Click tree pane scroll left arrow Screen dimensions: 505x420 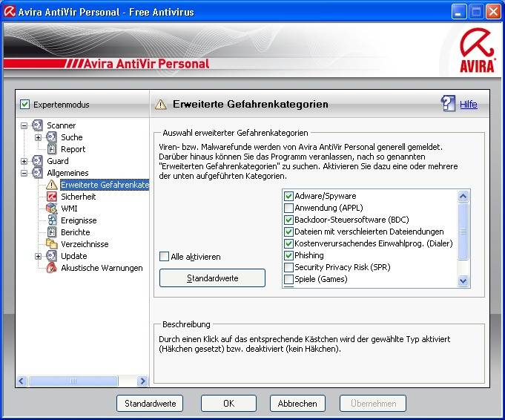click(22, 381)
